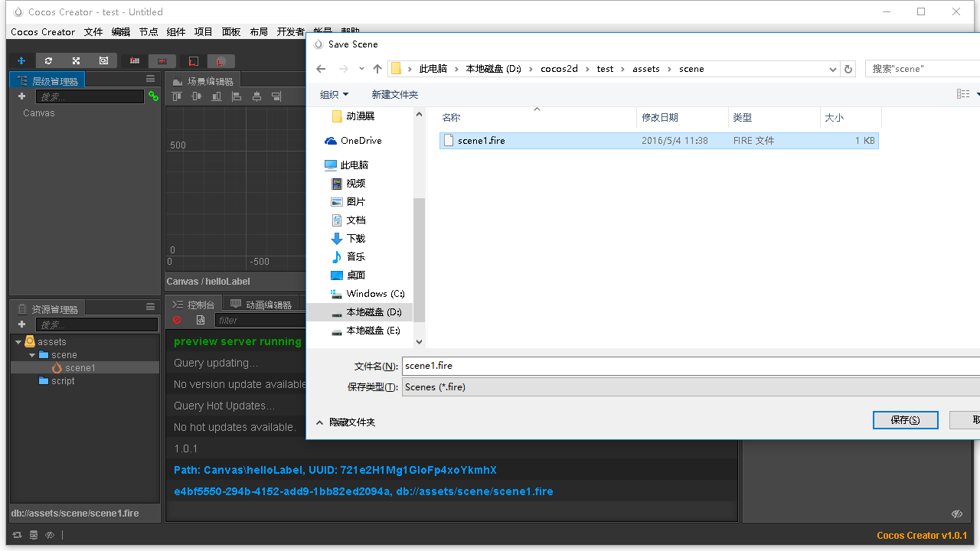Open the 编辑 menu
Viewport: 980px width, 551px height.
(x=121, y=32)
